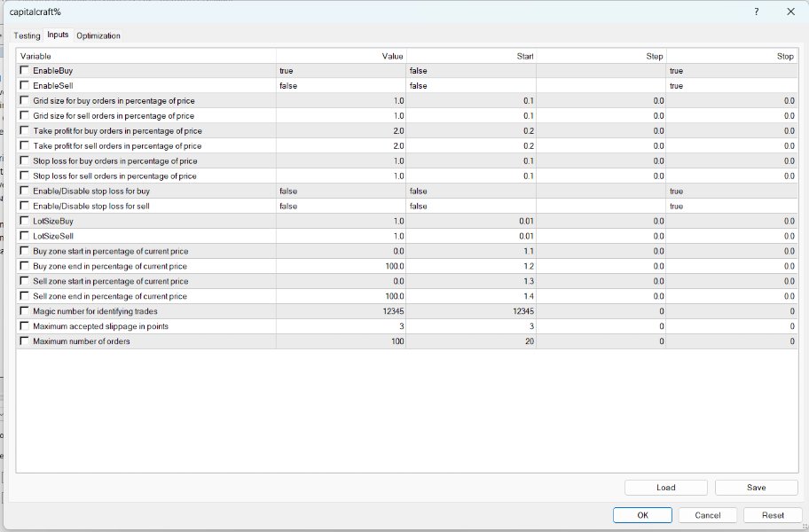Screen dimensions: 809x532
Task: Click the Stop column header
Action: 732,56
